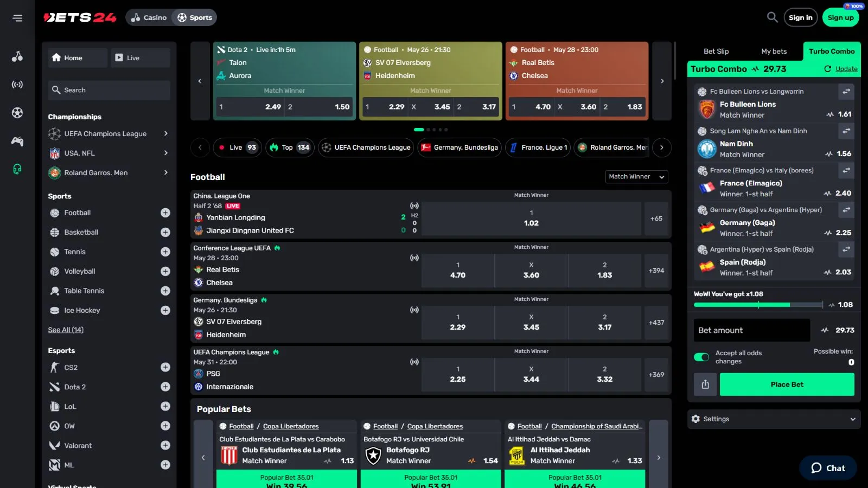Open live stream icon for Real Betis match

pyautogui.click(x=414, y=258)
